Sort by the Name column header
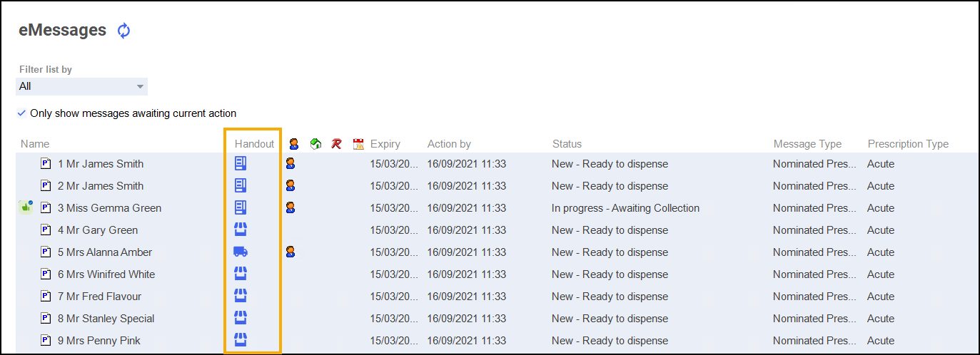Image resolution: width=980 pixels, height=355 pixels. pos(35,144)
